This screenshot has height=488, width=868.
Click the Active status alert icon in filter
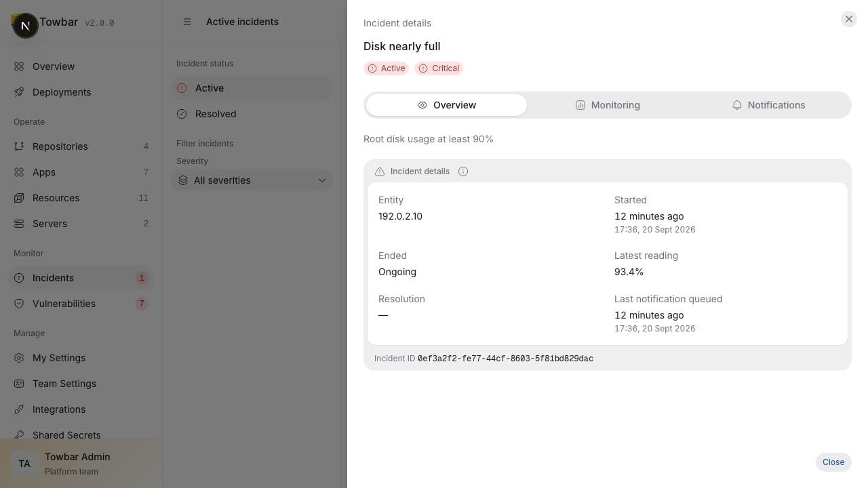point(182,88)
